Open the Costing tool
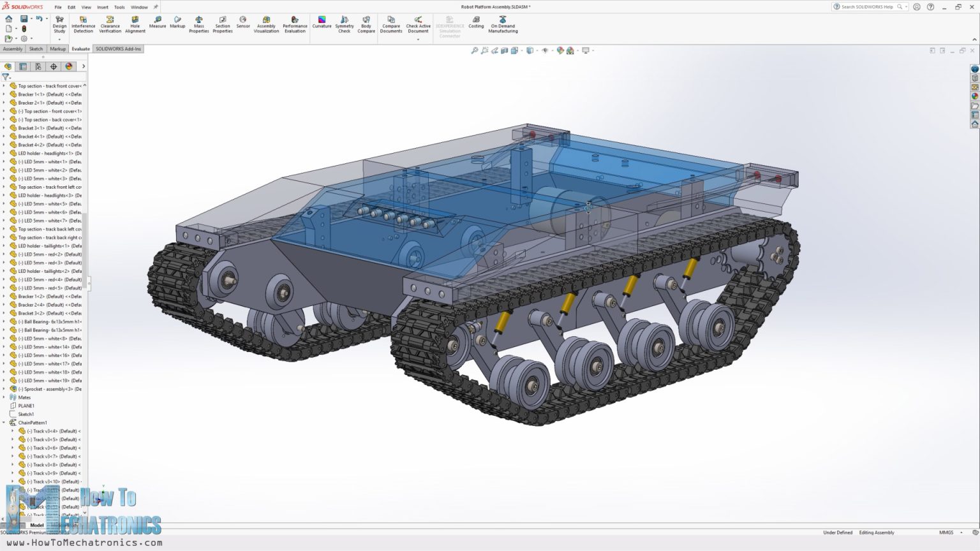Viewport: 980px width, 551px height. (476, 24)
